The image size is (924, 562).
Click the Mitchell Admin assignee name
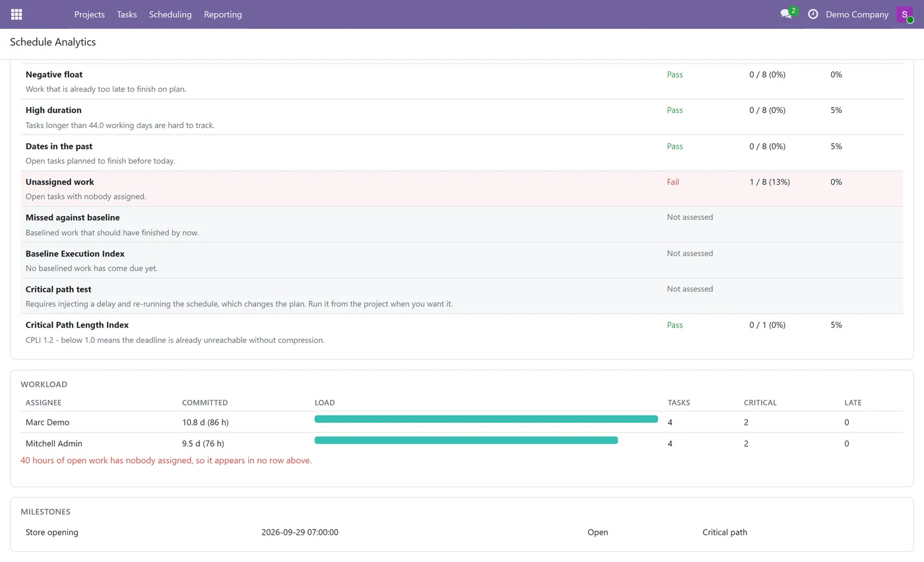[54, 444]
